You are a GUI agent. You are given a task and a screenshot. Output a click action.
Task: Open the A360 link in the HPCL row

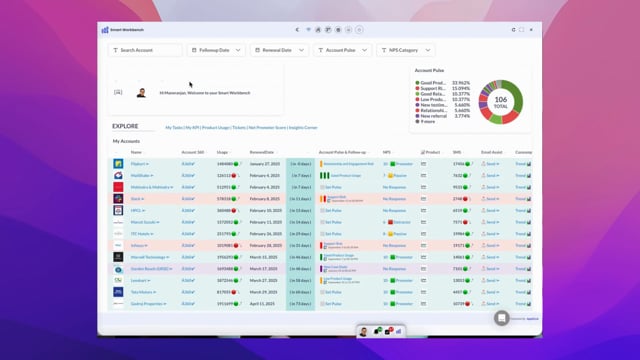[188, 211]
